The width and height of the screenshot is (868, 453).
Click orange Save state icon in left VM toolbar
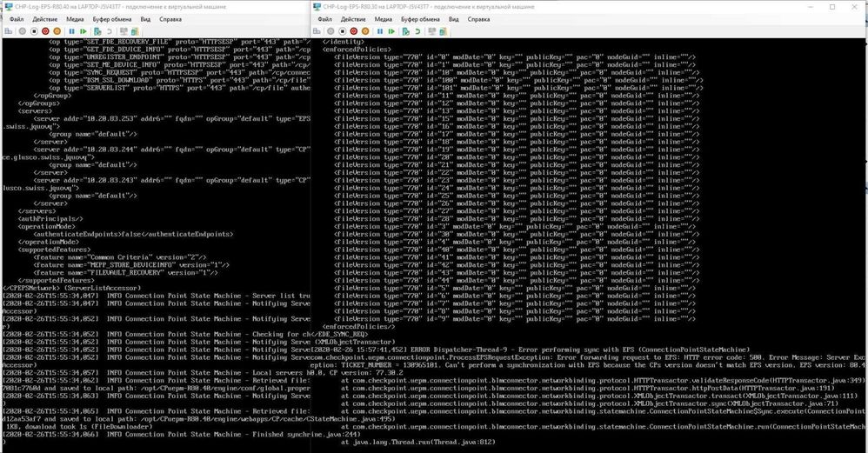point(57,30)
